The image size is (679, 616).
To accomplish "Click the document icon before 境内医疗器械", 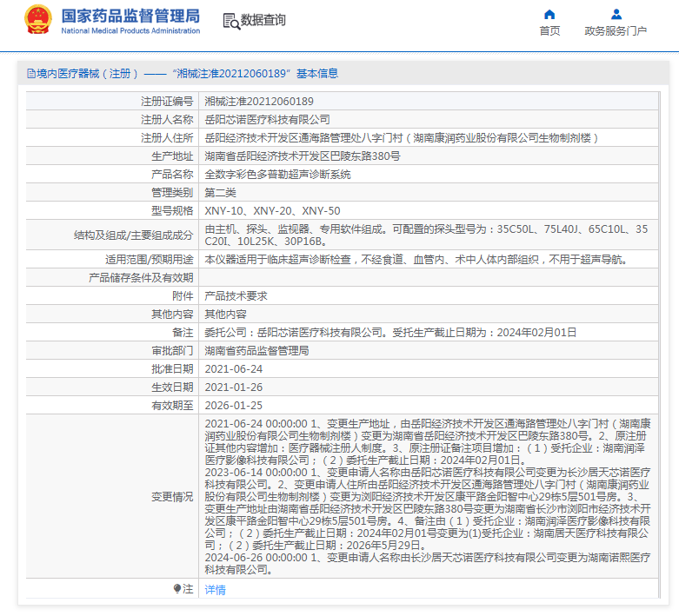I will [x=31, y=74].
